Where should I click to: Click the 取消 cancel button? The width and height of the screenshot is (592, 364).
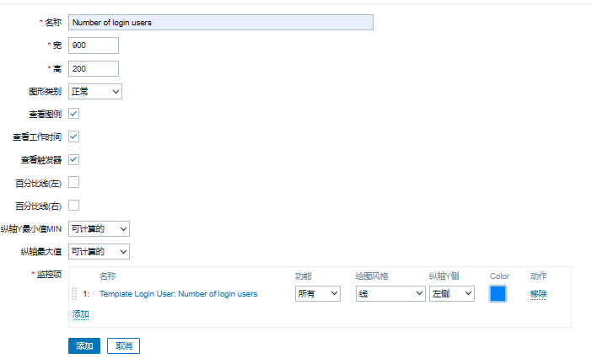pos(123,346)
